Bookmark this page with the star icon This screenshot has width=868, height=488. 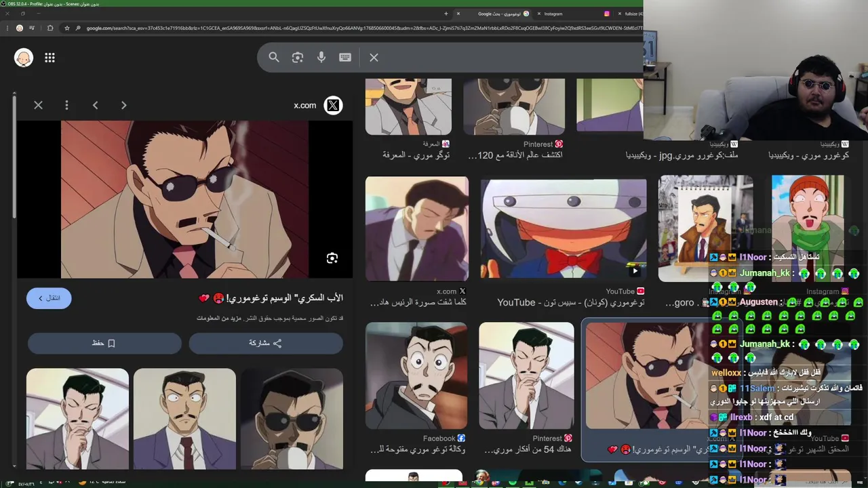[x=66, y=28]
